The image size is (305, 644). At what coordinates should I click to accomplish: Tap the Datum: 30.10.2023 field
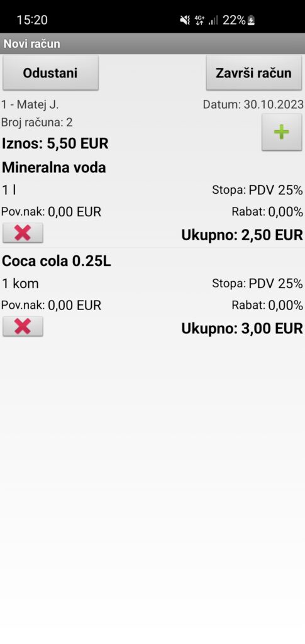tap(253, 104)
